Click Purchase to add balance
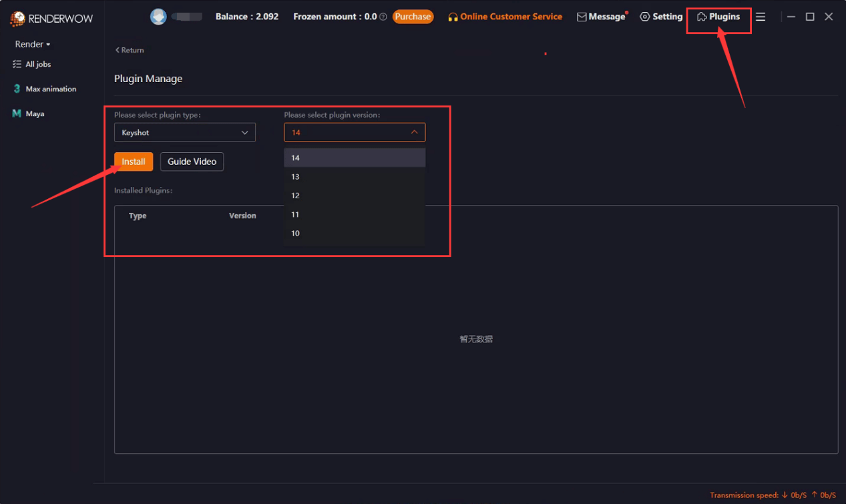This screenshot has height=504, width=846. click(413, 17)
